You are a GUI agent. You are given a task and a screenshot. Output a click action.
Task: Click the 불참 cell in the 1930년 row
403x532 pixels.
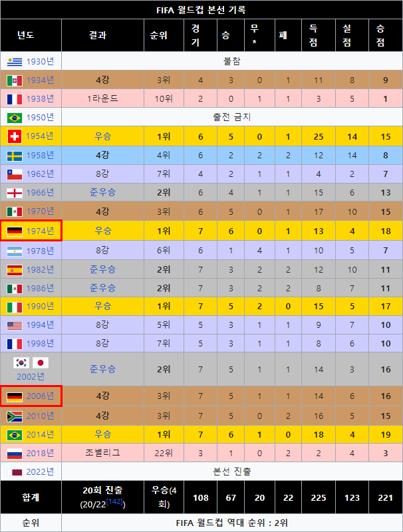232,61
